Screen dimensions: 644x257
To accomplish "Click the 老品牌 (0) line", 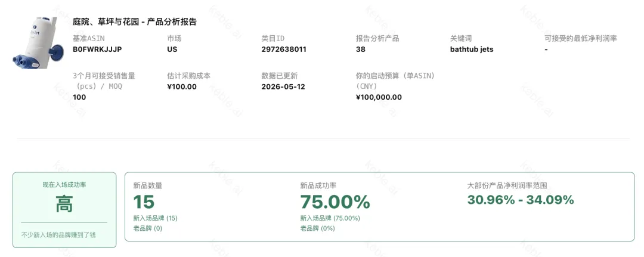I will 147,228.
